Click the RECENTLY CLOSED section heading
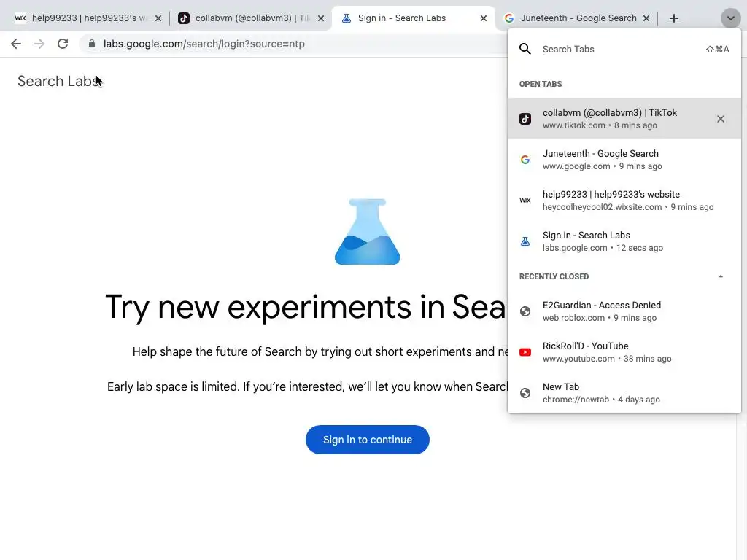This screenshot has height=560, width=747. click(554, 276)
